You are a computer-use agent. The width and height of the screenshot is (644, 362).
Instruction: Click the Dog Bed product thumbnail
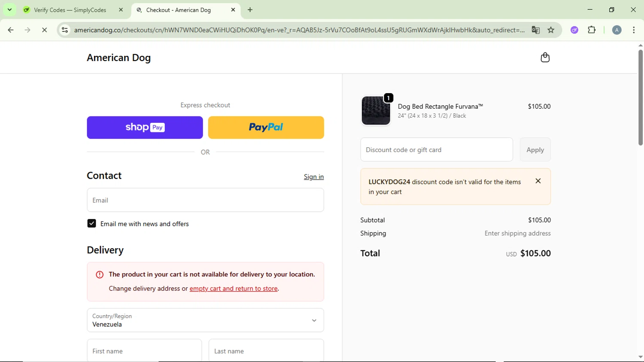(x=376, y=111)
